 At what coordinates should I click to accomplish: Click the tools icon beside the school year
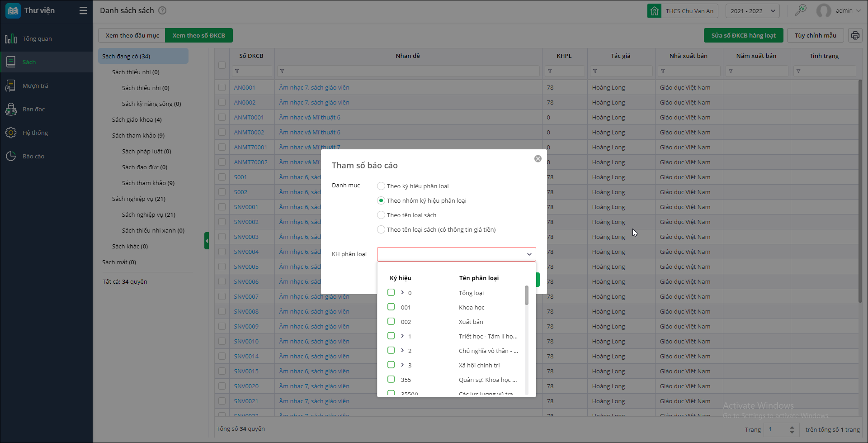click(801, 10)
